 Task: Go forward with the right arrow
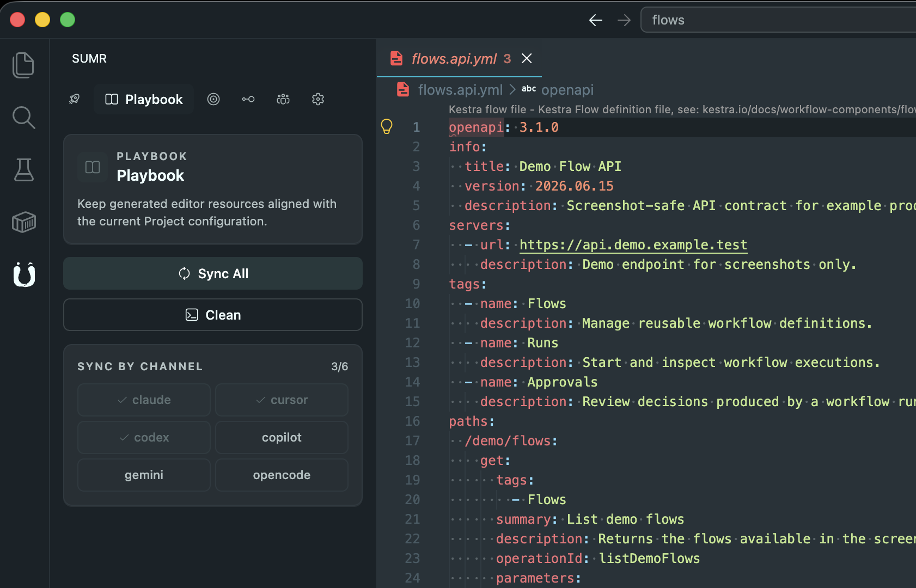[624, 20]
